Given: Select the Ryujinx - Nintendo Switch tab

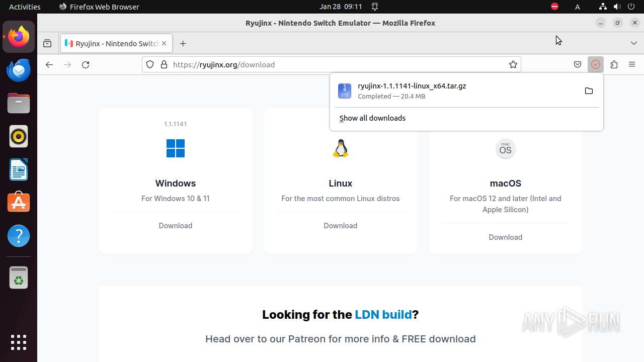Looking at the screenshot, I should pos(117,43).
